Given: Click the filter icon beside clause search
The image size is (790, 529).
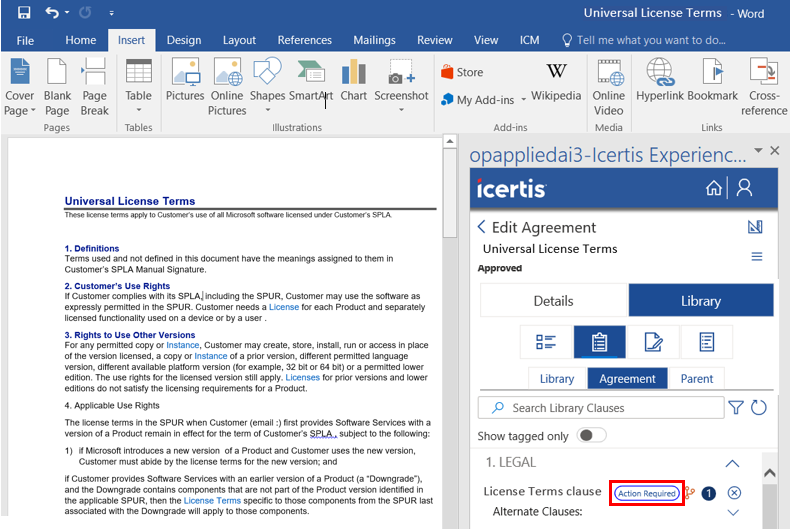Looking at the screenshot, I should pos(736,407).
